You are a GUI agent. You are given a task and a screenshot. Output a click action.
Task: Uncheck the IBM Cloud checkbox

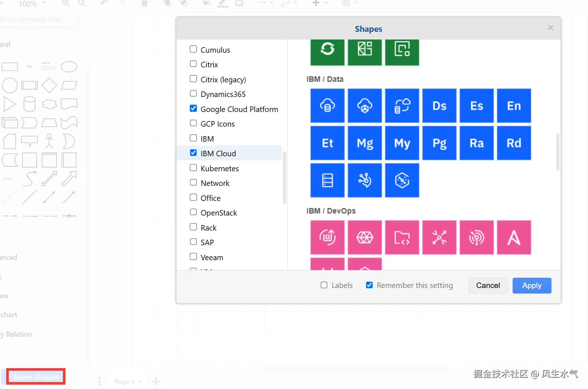tap(193, 153)
